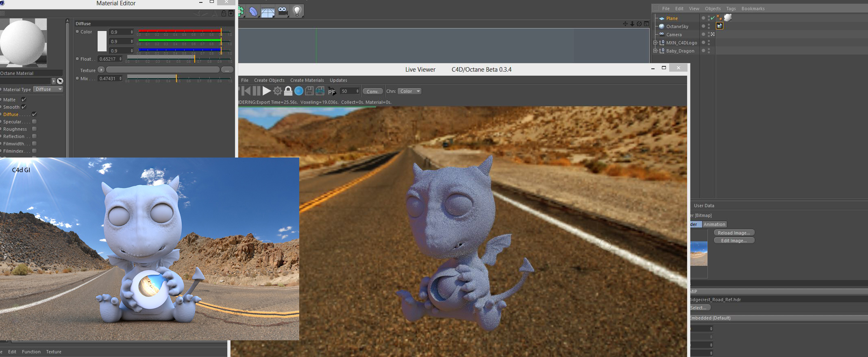Click the material picker arrow icon
This screenshot has height=357, width=868.
pos(60,81)
